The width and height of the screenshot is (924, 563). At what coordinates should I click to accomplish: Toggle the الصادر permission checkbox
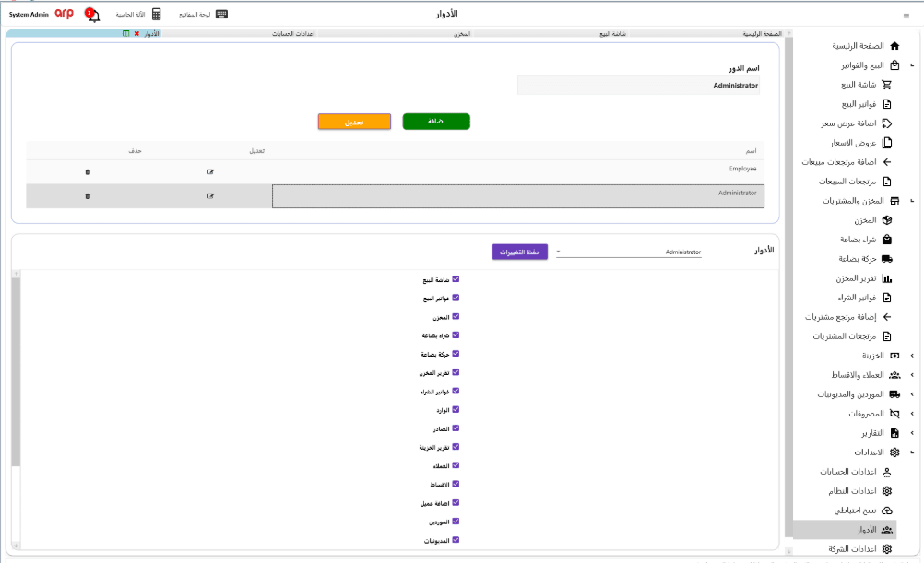tap(456, 428)
